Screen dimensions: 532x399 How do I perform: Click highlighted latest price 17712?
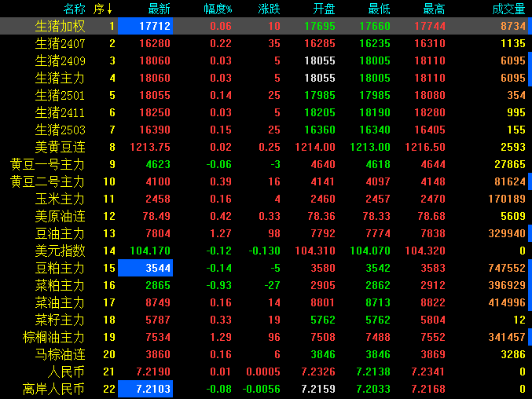(x=145, y=26)
